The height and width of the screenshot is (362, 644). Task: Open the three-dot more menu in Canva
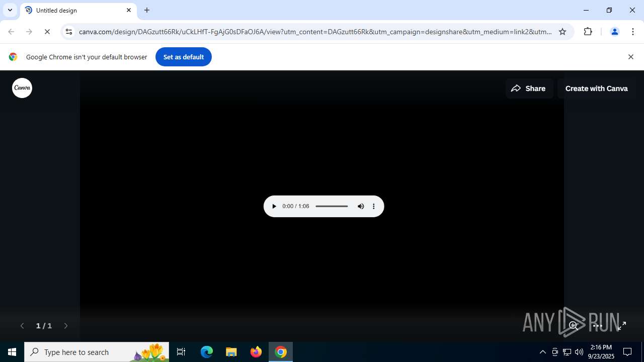click(x=598, y=326)
